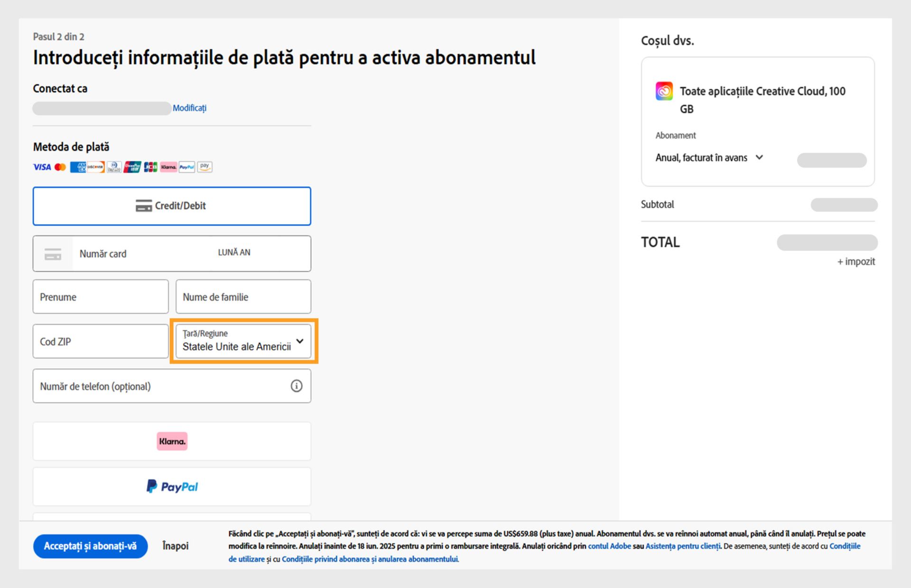The width and height of the screenshot is (911, 588).
Task: Open Asistența pentru clienți link
Action: 683,546
